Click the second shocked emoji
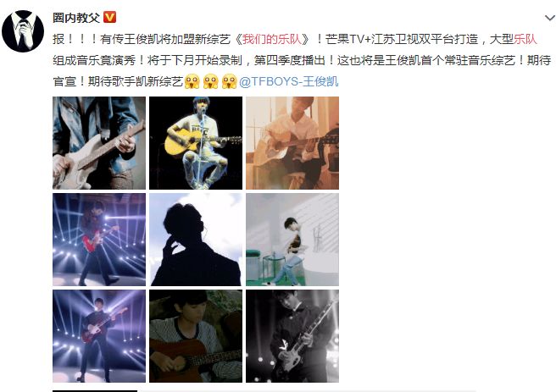 pyautogui.click(x=211, y=81)
